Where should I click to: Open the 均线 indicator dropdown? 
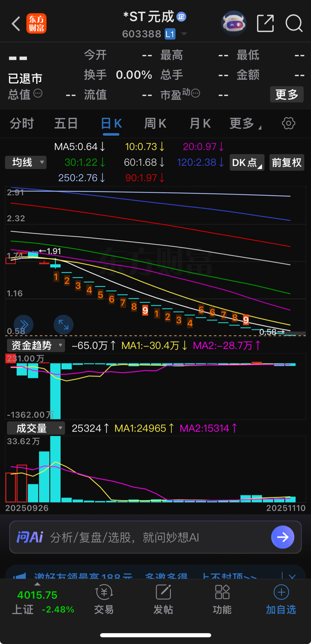(x=26, y=162)
